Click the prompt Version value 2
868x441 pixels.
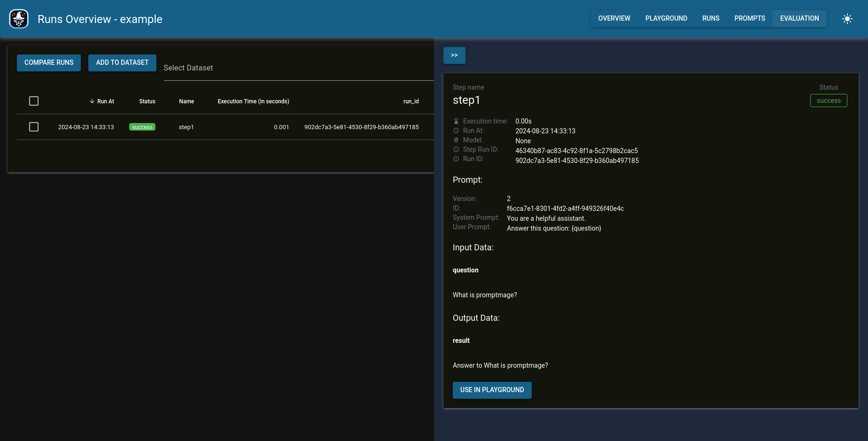click(509, 199)
